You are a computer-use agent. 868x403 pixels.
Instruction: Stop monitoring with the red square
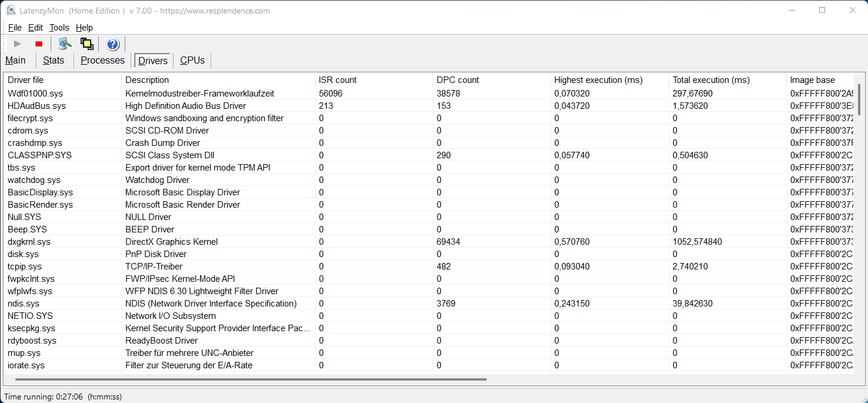coord(39,44)
